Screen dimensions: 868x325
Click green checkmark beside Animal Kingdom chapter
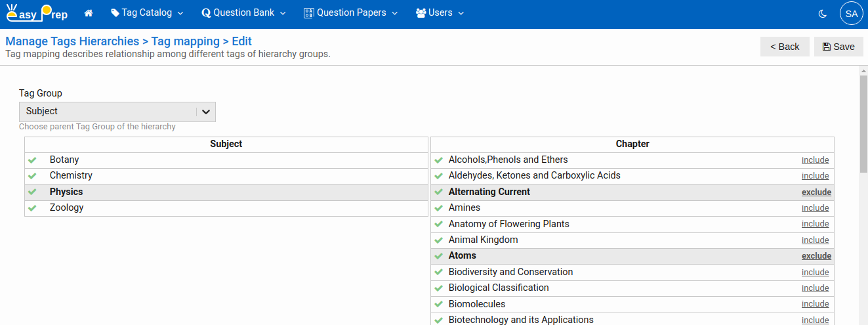coord(439,240)
